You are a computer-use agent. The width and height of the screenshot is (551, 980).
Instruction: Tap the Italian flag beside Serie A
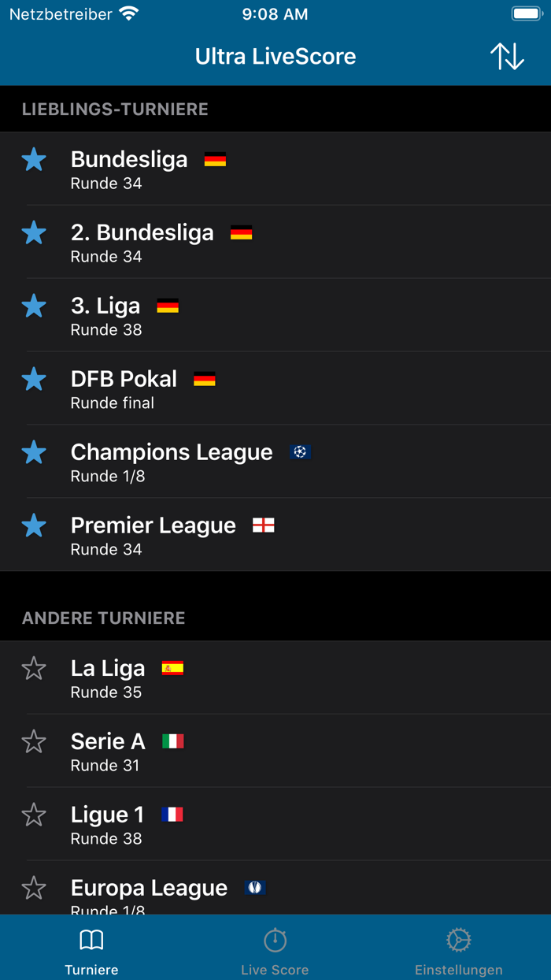click(173, 741)
